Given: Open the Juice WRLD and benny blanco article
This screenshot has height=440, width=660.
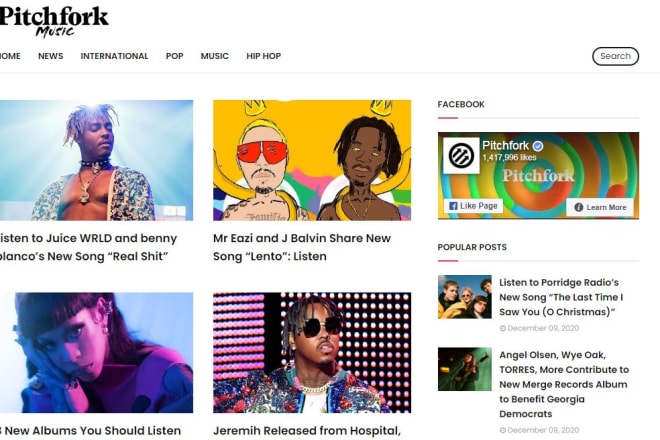Looking at the screenshot, I should [88, 247].
